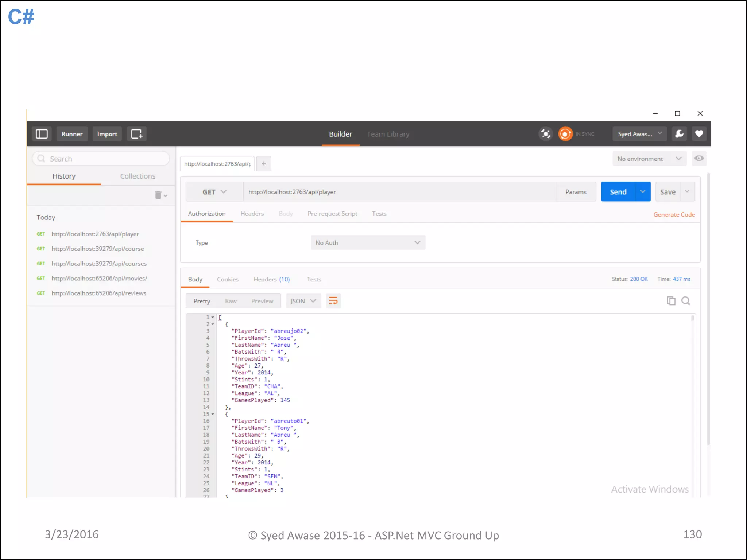747x560 pixels.
Task: Open the new window icon
Action: click(x=137, y=134)
